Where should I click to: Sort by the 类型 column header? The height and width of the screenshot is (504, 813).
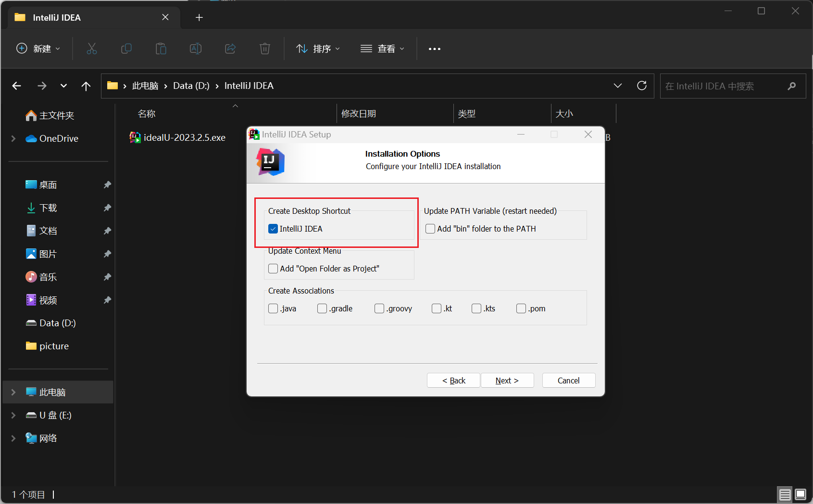coord(466,114)
